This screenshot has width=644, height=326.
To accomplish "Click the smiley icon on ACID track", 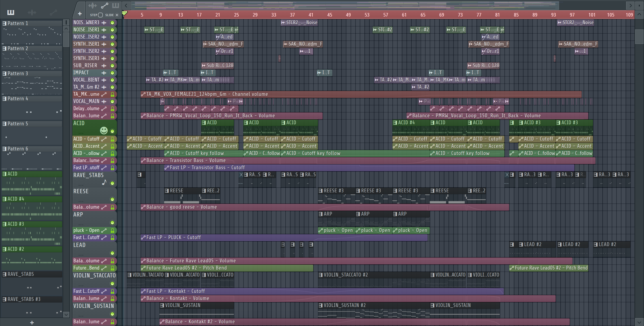I will (x=104, y=130).
